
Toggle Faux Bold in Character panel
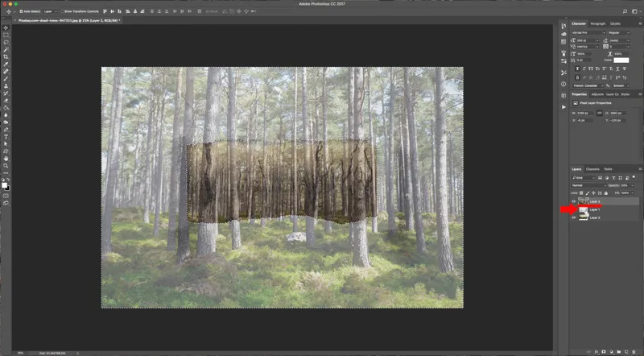[x=577, y=68]
